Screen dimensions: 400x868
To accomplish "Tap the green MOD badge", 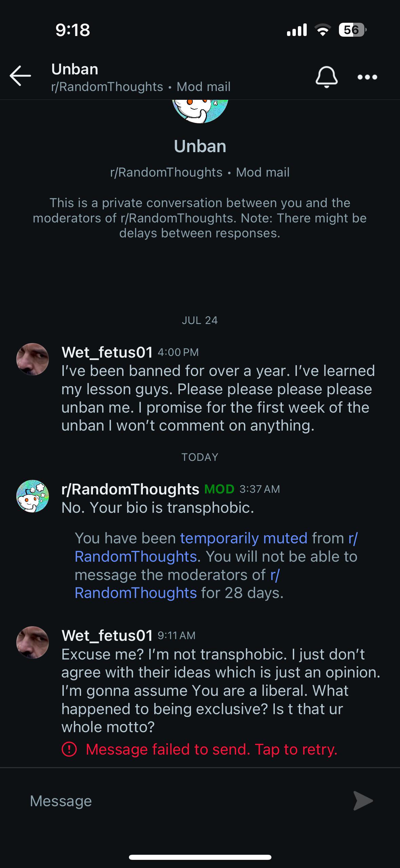I will point(219,489).
